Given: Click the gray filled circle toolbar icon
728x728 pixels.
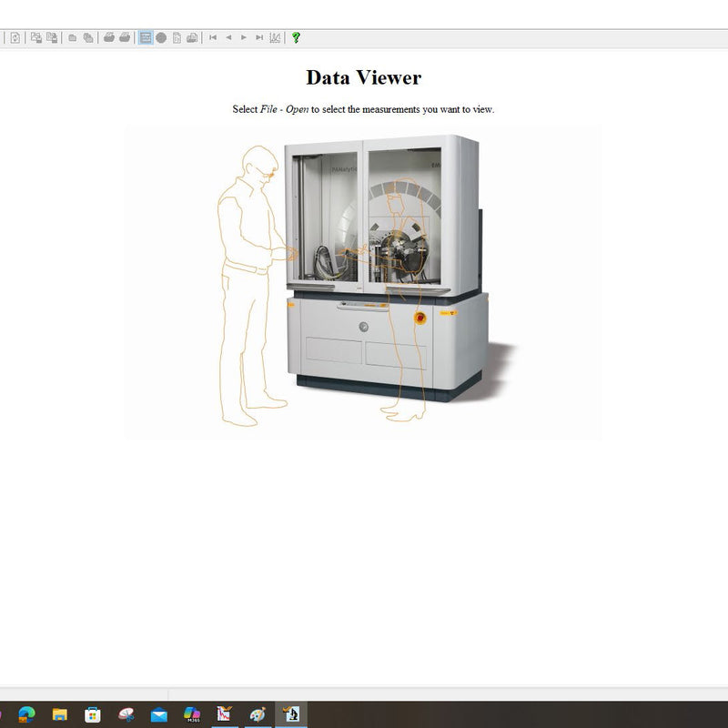Looking at the screenshot, I should pyautogui.click(x=161, y=38).
